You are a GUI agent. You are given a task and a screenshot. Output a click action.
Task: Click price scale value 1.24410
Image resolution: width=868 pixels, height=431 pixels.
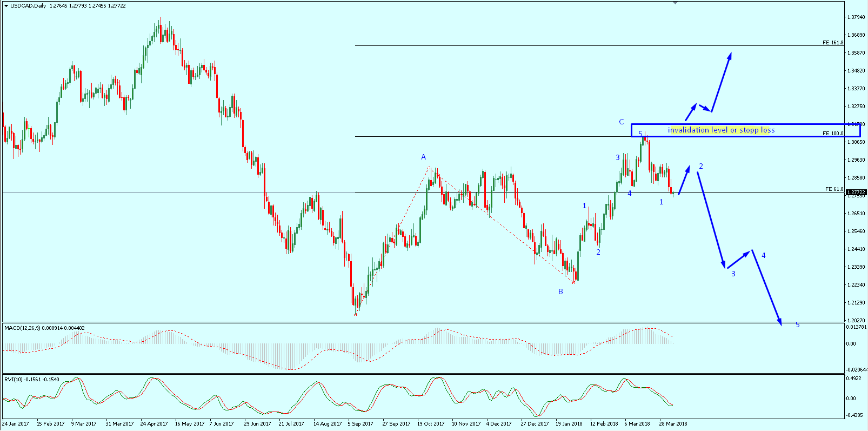tap(856, 249)
